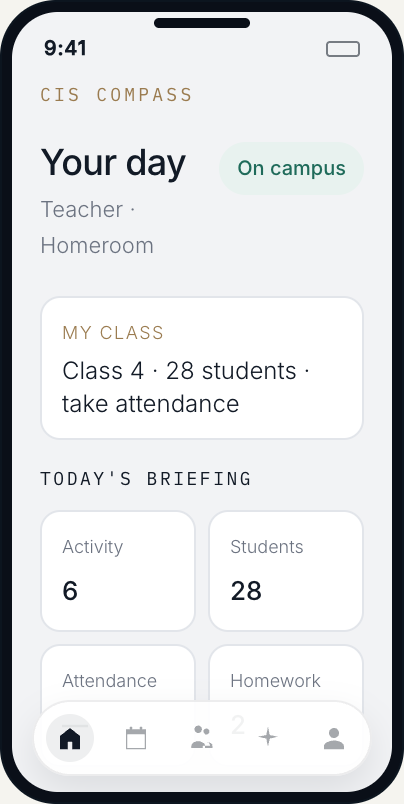Tap the sparkle icon in bottom navigation
This screenshot has width=404, height=804.
pyautogui.click(x=268, y=738)
